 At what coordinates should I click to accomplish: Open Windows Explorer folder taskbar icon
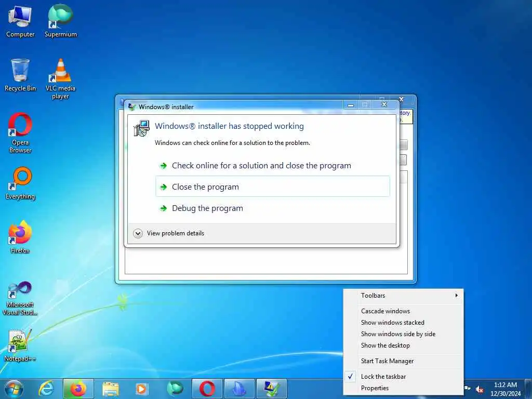coord(111,389)
